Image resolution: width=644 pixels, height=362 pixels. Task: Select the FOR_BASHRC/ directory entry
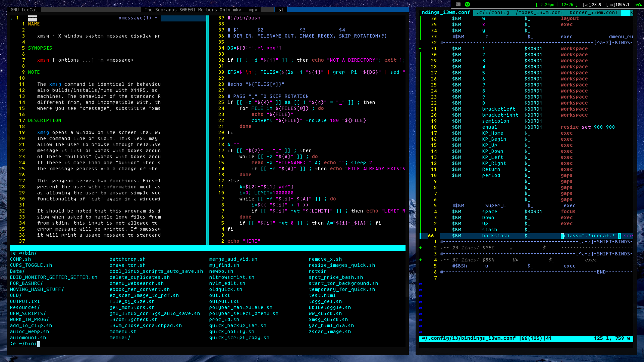coord(26,284)
